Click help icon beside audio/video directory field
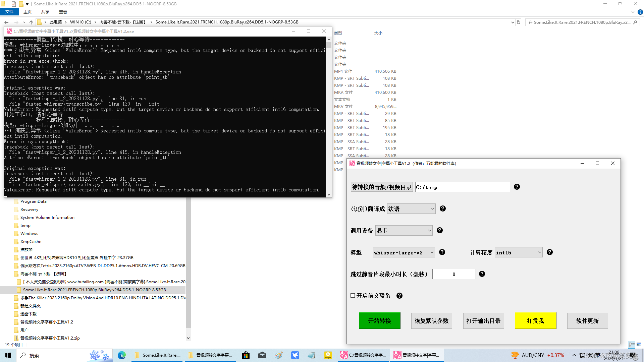 coord(517,187)
